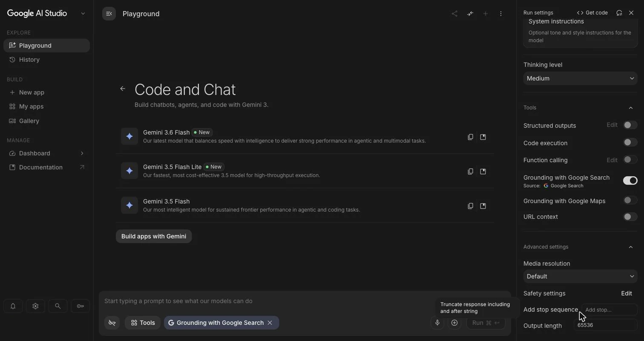Image resolution: width=644 pixels, height=341 pixels.
Task: Collapse the left navigation with the sidebar toggle icon
Action: coord(109,14)
